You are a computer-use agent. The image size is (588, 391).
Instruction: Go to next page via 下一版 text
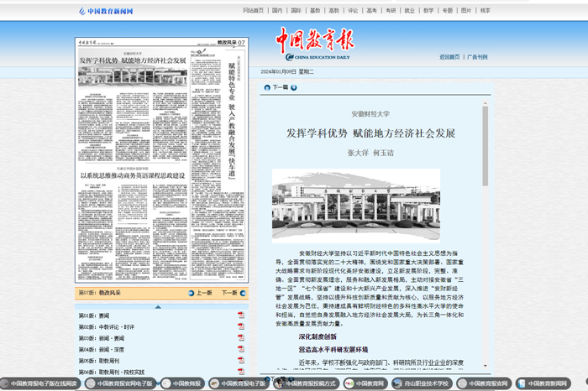click(x=229, y=293)
